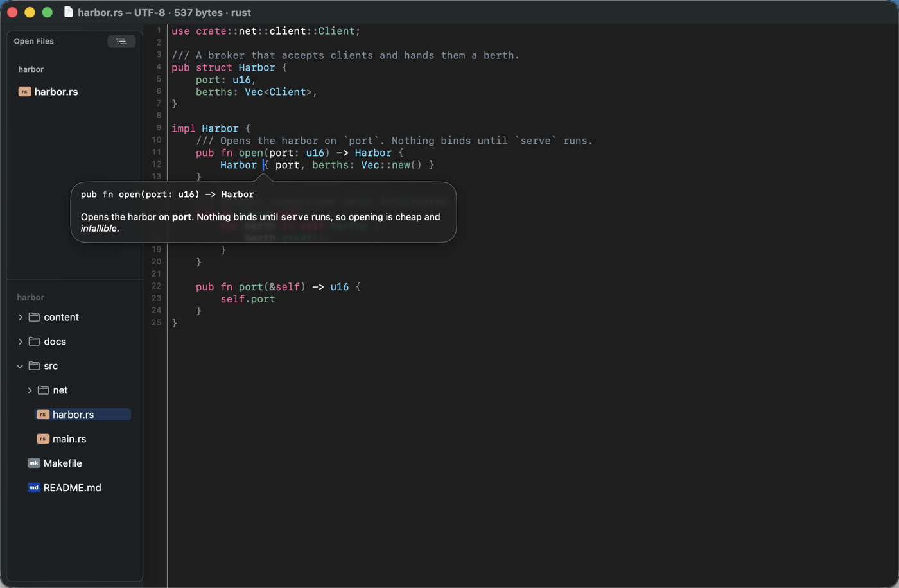This screenshot has width=899, height=588.
Task: Click the 'impl Harbor' line
Action: click(x=211, y=128)
